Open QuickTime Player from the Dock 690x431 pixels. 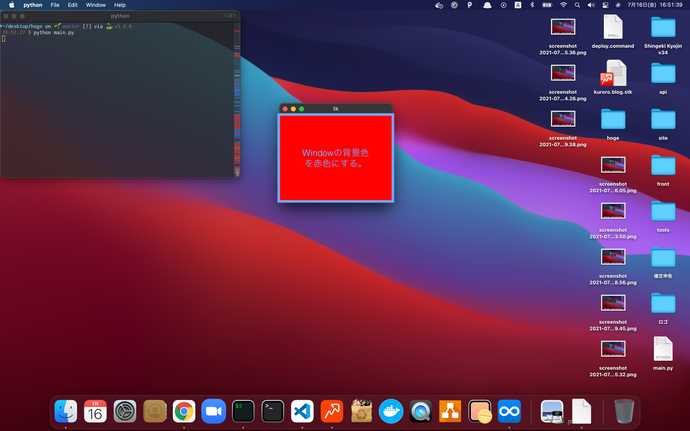pos(420,411)
